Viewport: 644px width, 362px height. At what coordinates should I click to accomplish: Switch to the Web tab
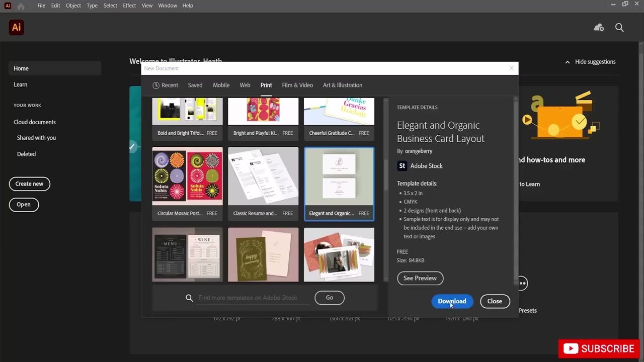click(x=245, y=85)
